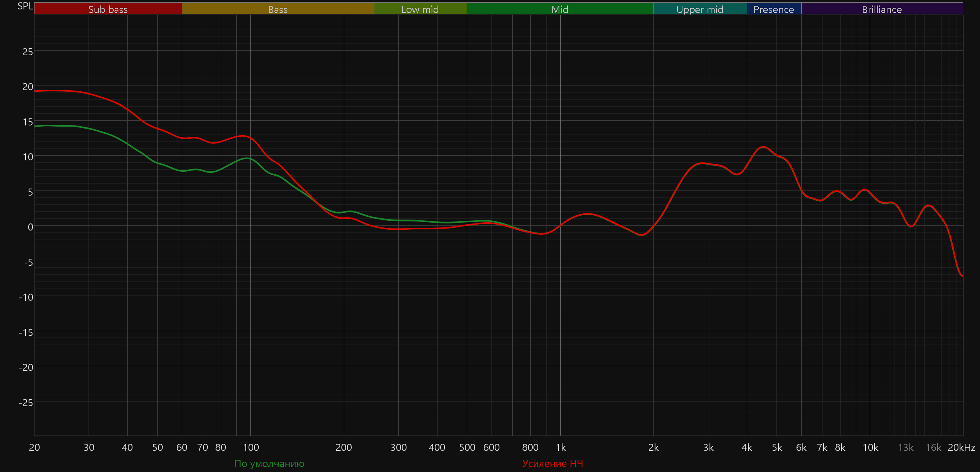The width and height of the screenshot is (980, 472).
Task: Select the Low mid band header
Action: 420,9
